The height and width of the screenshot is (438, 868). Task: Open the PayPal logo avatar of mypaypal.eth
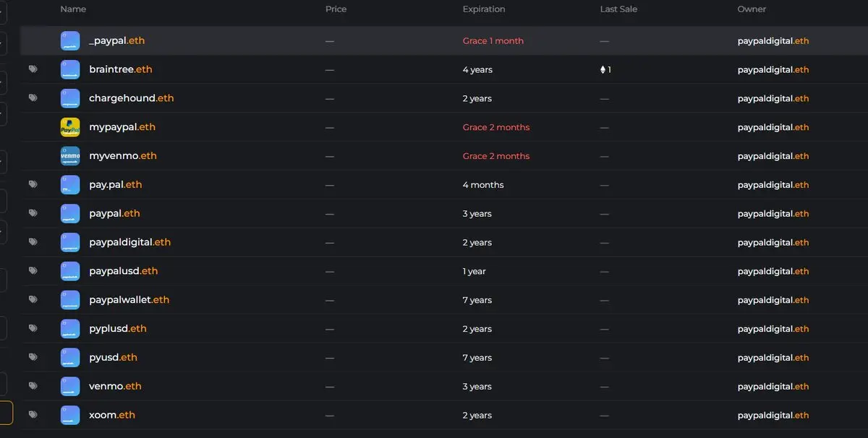(x=70, y=127)
